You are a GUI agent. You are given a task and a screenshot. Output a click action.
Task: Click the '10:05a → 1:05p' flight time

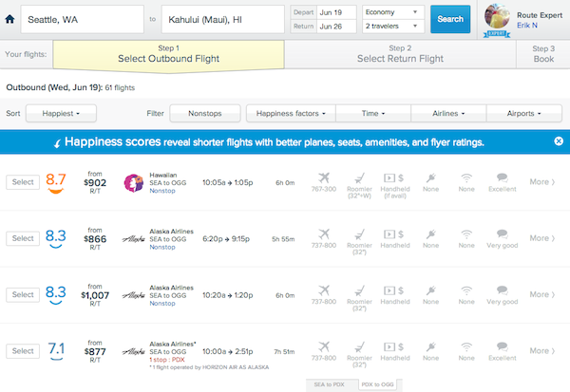point(228,182)
